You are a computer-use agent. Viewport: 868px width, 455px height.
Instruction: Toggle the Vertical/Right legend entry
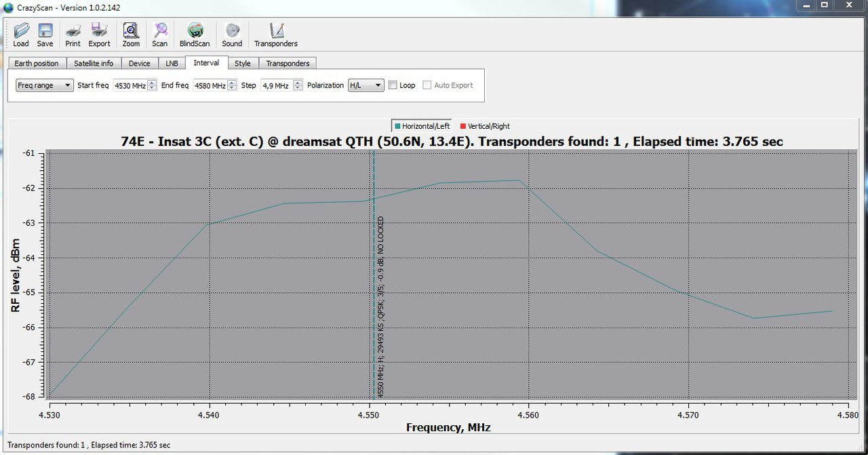tap(485, 126)
